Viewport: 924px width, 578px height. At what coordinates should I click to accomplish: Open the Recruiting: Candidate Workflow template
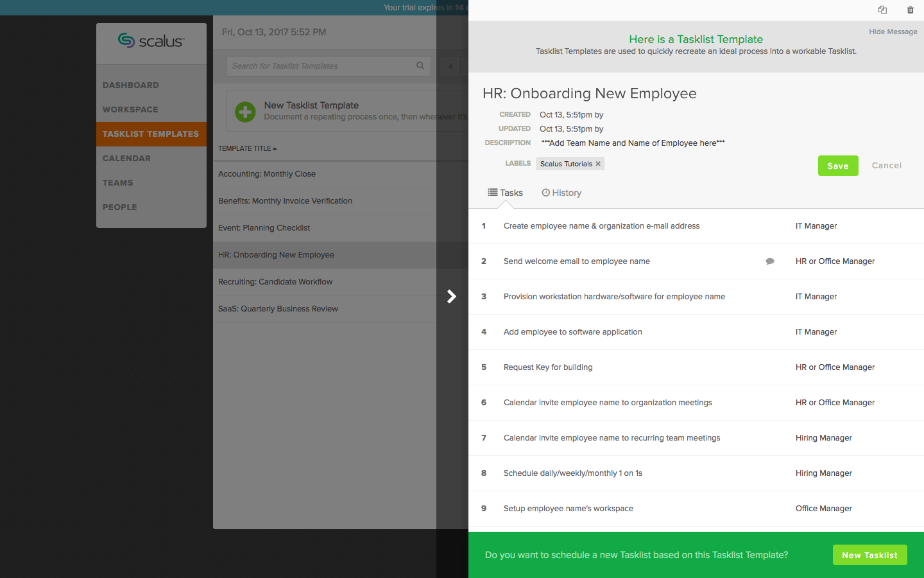[275, 282]
